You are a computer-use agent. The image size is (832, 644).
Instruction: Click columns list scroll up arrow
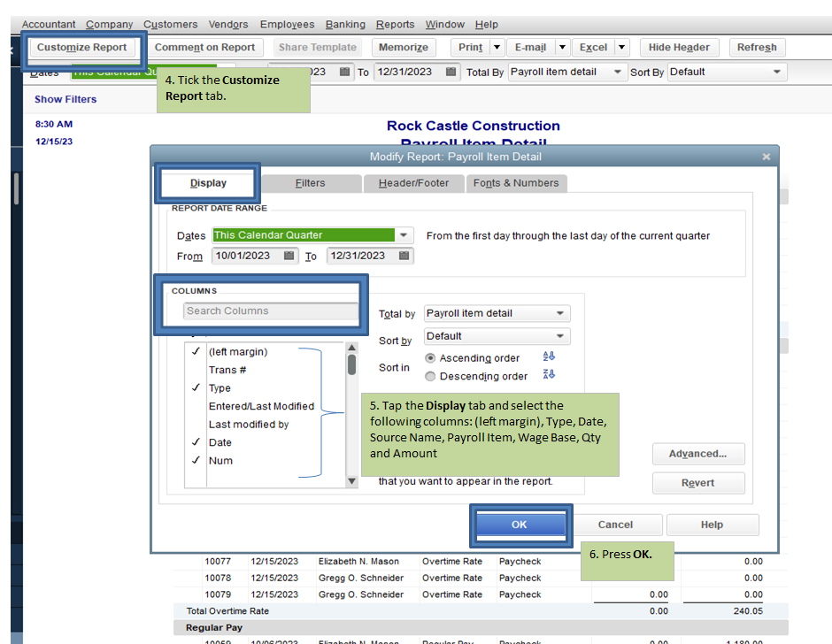(x=351, y=348)
